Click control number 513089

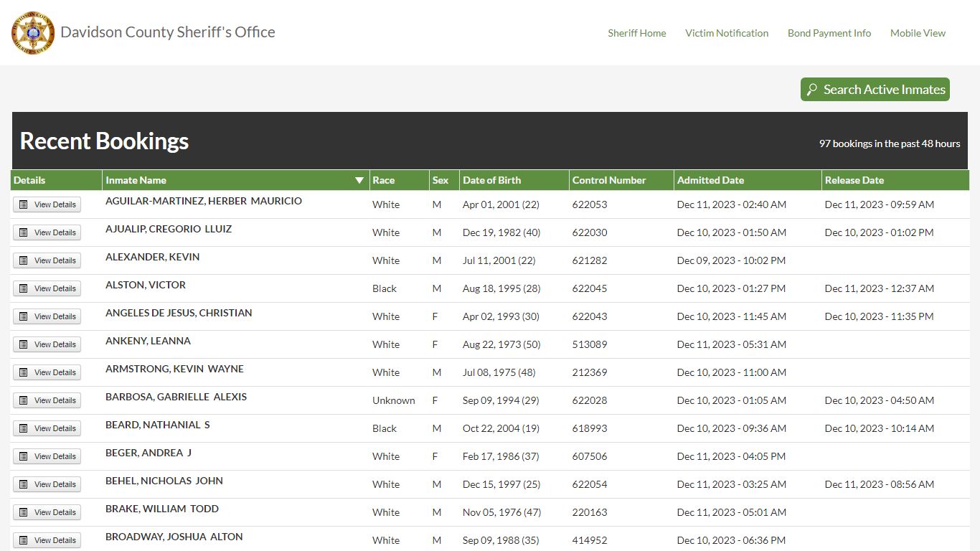tap(590, 344)
